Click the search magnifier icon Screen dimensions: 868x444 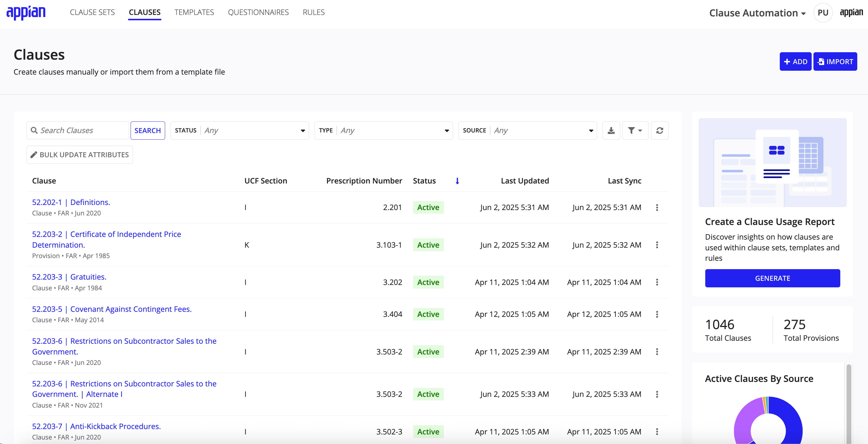click(x=34, y=131)
